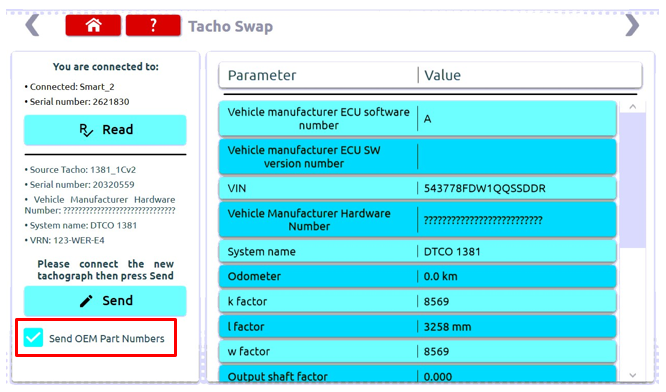Toggle Send OEM Part Numbers checkbox
Screen dimensions: 666x392
(x=34, y=338)
